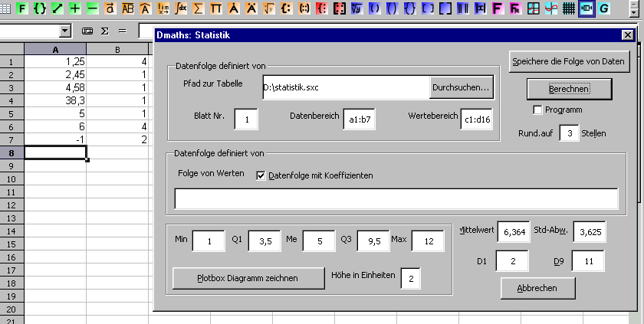Enable the Programm checkbox
Screen dimensions: 644x324
[x=537, y=110]
